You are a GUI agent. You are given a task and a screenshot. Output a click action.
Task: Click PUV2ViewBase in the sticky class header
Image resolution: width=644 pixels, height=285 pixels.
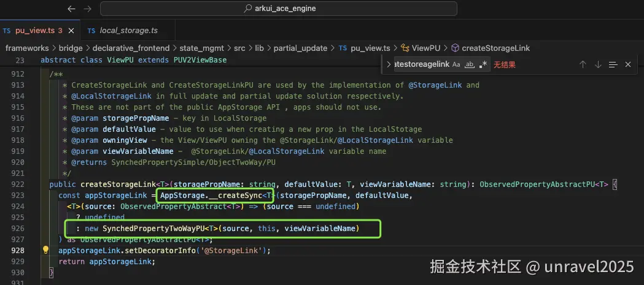coord(200,60)
